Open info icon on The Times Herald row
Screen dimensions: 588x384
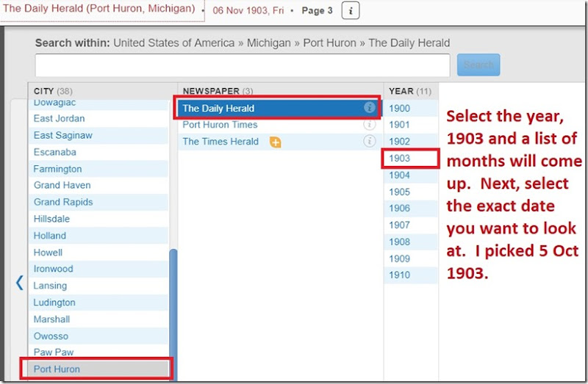[x=370, y=141]
